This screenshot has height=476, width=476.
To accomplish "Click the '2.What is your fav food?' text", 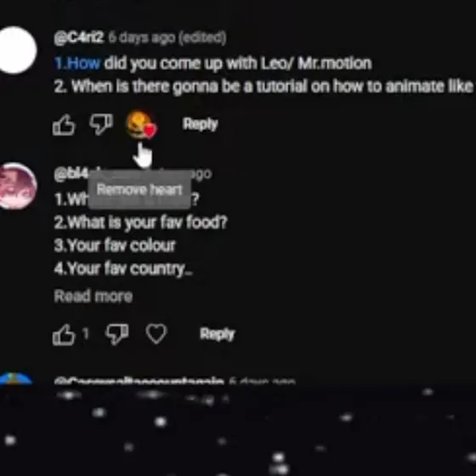I will [x=140, y=222].
